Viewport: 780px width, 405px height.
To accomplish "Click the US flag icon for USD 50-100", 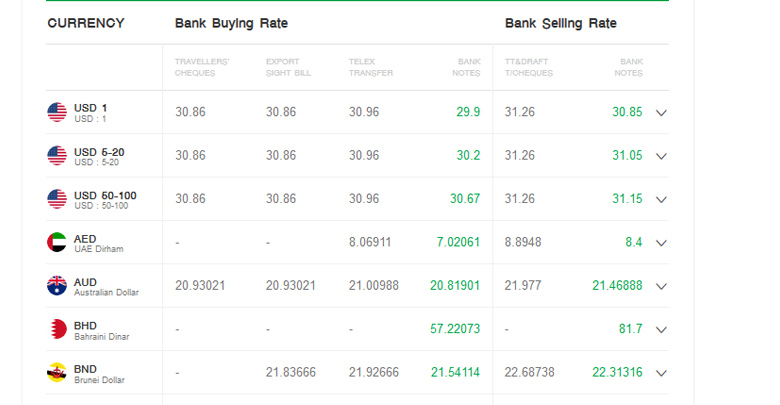I will pyautogui.click(x=57, y=199).
